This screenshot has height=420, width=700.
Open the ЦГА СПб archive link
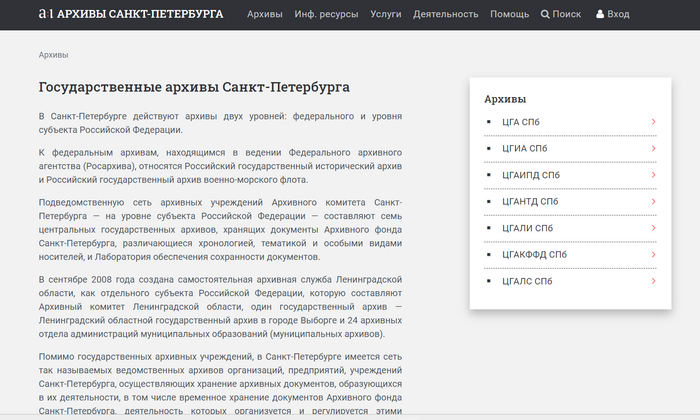(520, 122)
